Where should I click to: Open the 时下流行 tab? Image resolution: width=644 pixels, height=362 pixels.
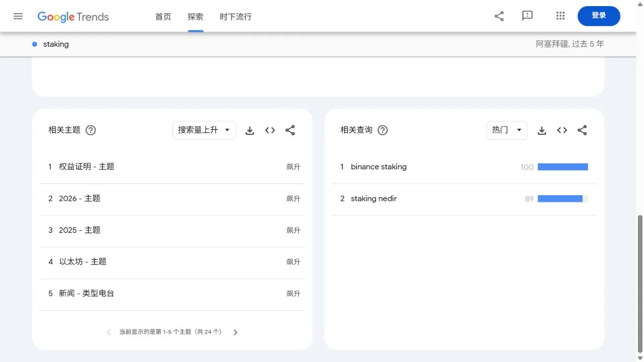click(236, 17)
